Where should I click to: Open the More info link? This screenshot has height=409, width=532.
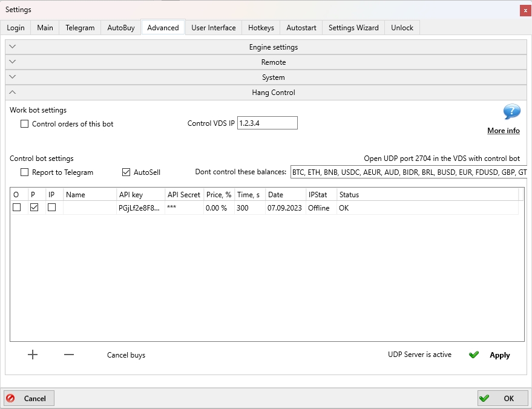[503, 131]
